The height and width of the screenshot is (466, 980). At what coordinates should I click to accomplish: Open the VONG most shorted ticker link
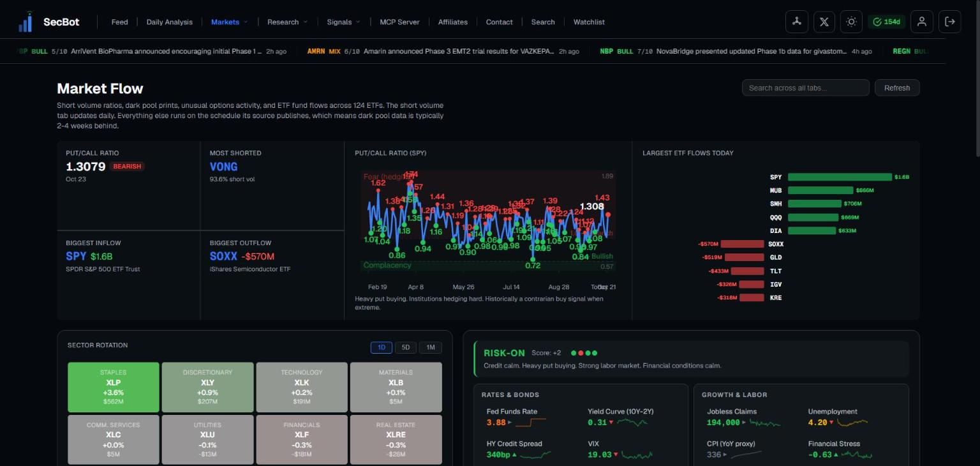pyautogui.click(x=223, y=167)
